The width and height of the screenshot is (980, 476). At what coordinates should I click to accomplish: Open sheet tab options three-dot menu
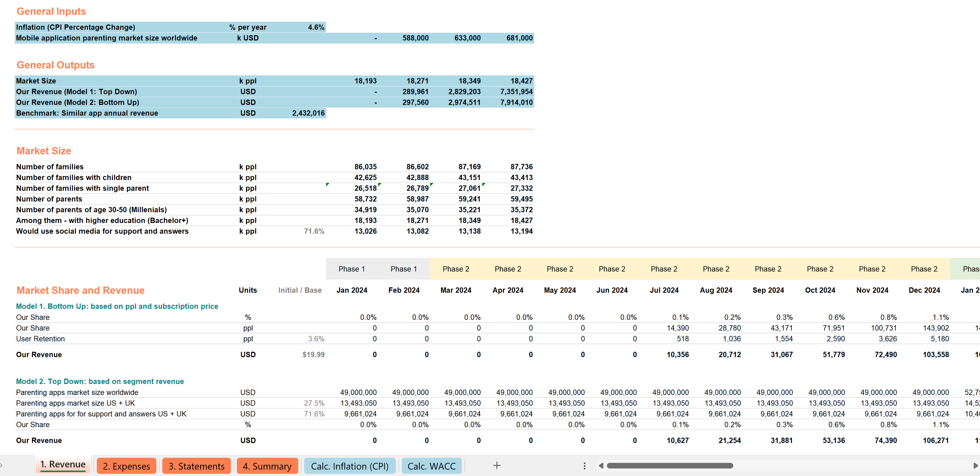click(x=584, y=466)
